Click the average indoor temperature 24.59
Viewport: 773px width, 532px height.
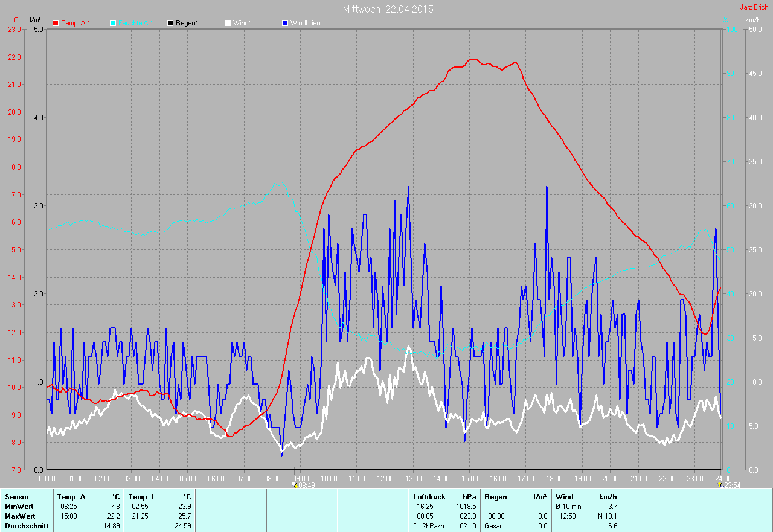coord(183,526)
